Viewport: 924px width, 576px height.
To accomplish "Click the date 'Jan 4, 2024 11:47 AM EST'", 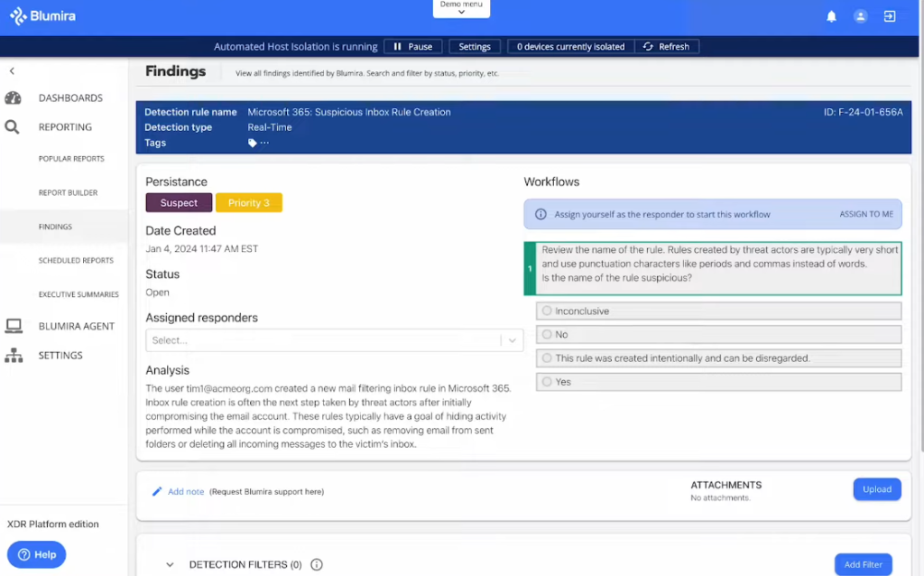I will [201, 249].
